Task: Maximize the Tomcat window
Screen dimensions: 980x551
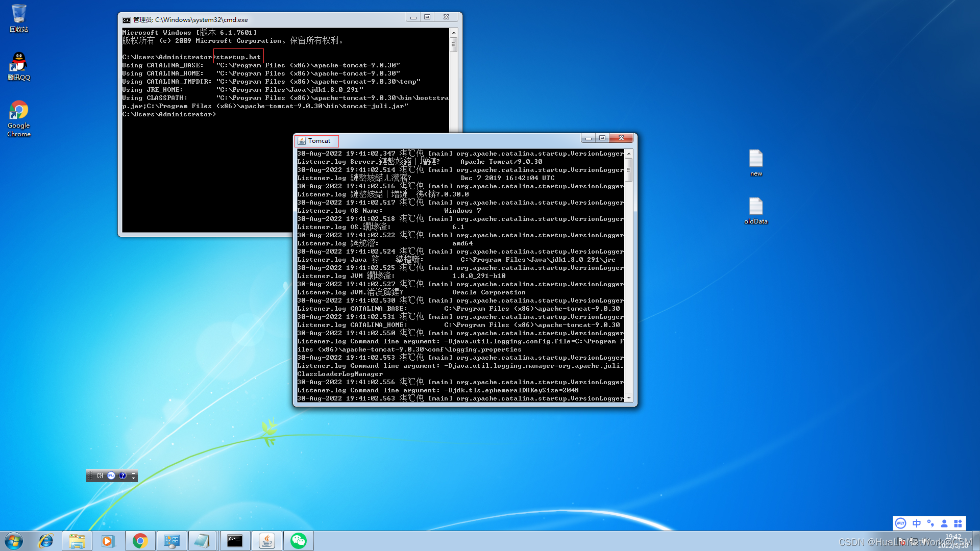Action: [602, 138]
